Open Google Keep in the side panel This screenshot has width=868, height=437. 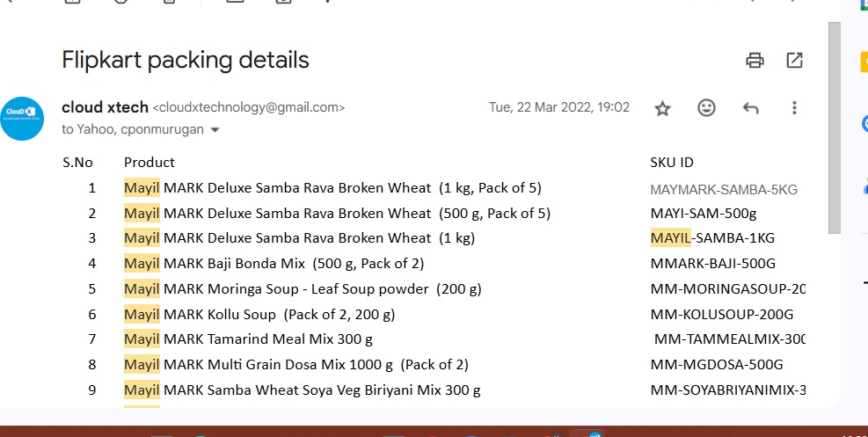864,62
